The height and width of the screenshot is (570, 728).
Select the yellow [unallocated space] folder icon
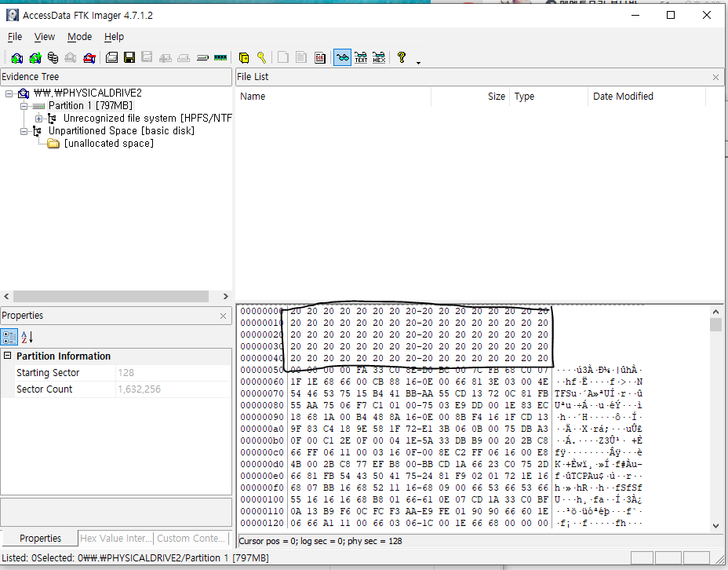point(53,144)
